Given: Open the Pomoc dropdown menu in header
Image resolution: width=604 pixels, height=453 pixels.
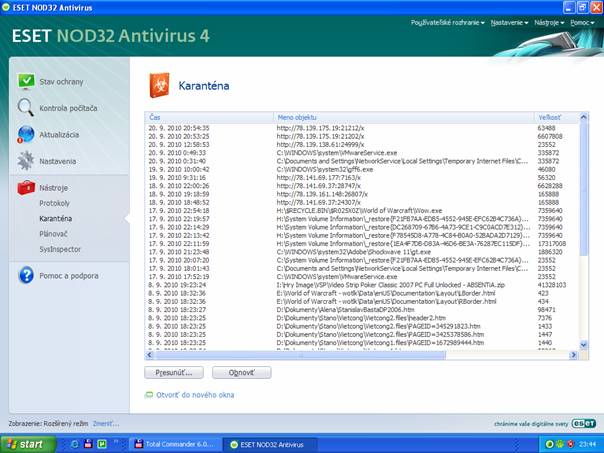Looking at the screenshot, I should pyautogui.click(x=582, y=23).
